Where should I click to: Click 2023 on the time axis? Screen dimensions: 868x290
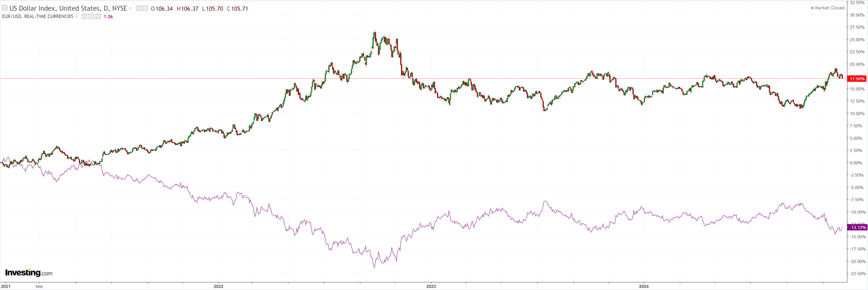click(x=431, y=286)
